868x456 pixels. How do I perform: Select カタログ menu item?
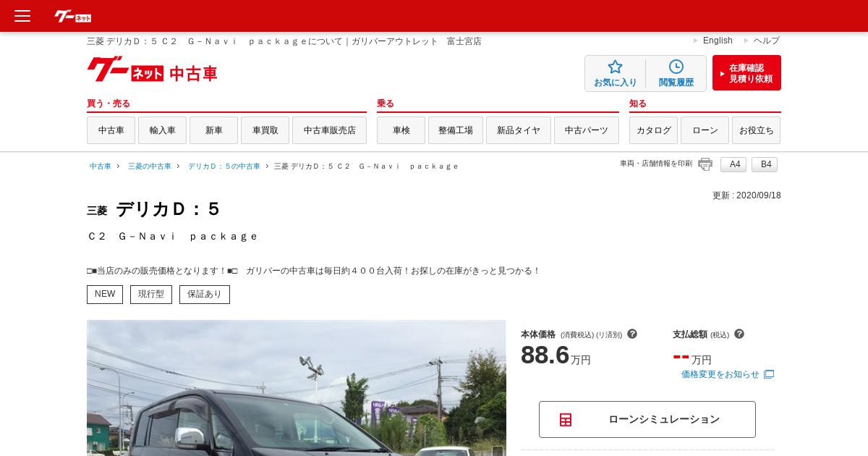click(653, 130)
